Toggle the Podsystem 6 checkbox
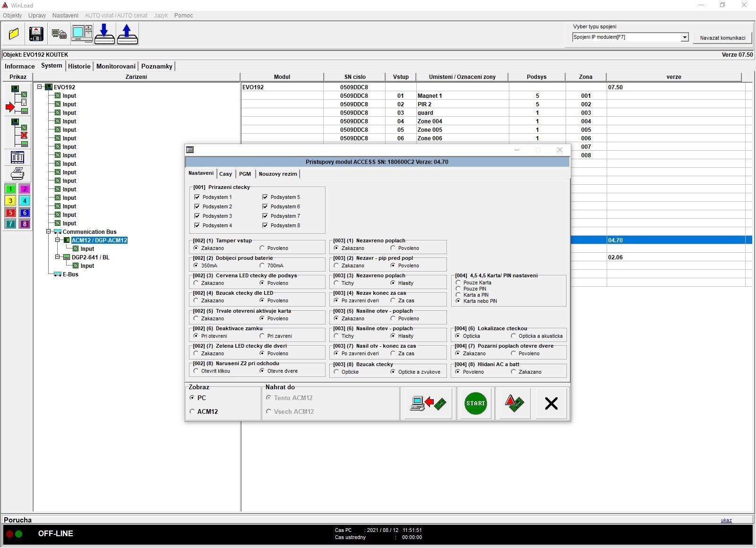Viewport: 756px width, 548px height. pos(265,206)
